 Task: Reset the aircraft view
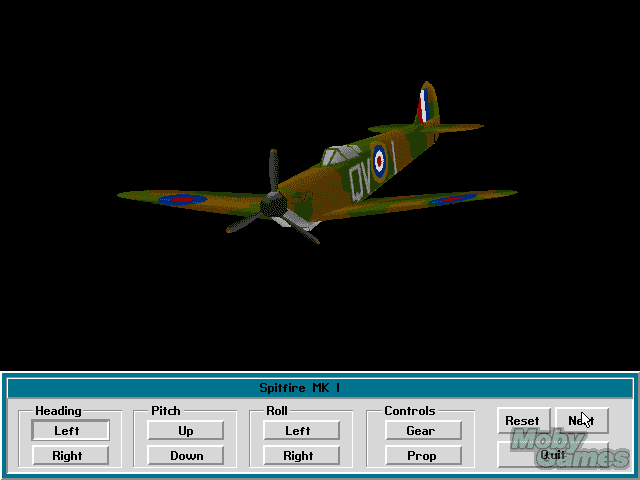(x=524, y=420)
